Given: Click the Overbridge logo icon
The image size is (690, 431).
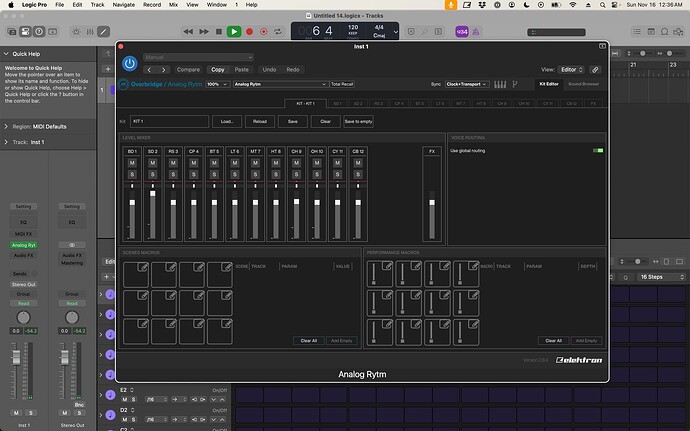Looking at the screenshot, I should coord(123,85).
